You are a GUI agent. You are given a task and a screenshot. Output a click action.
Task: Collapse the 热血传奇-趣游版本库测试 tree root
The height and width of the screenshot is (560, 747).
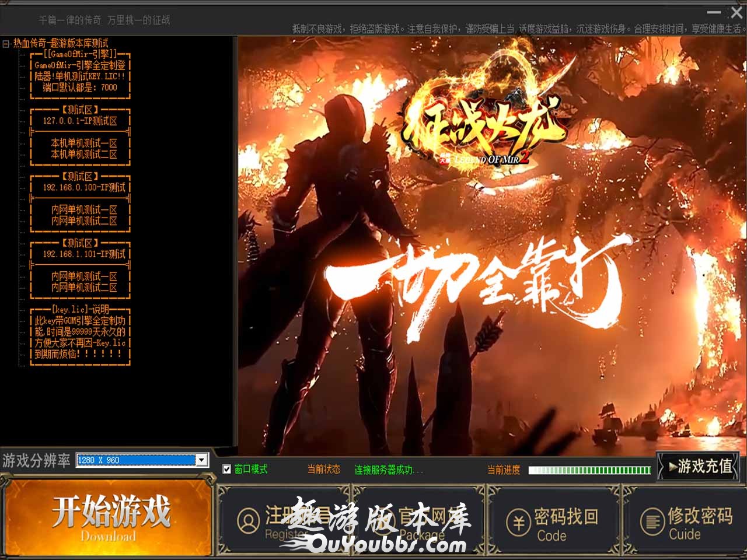click(x=6, y=43)
